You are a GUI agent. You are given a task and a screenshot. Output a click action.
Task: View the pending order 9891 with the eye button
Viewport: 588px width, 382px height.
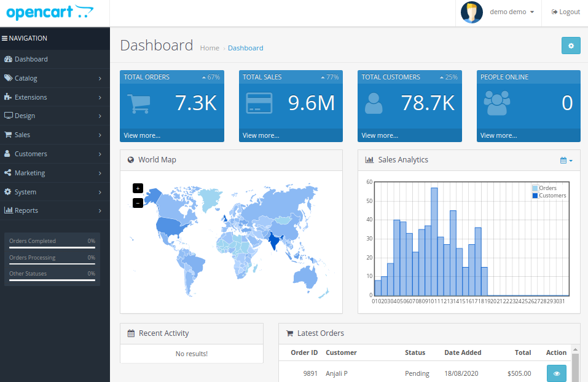pos(556,373)
